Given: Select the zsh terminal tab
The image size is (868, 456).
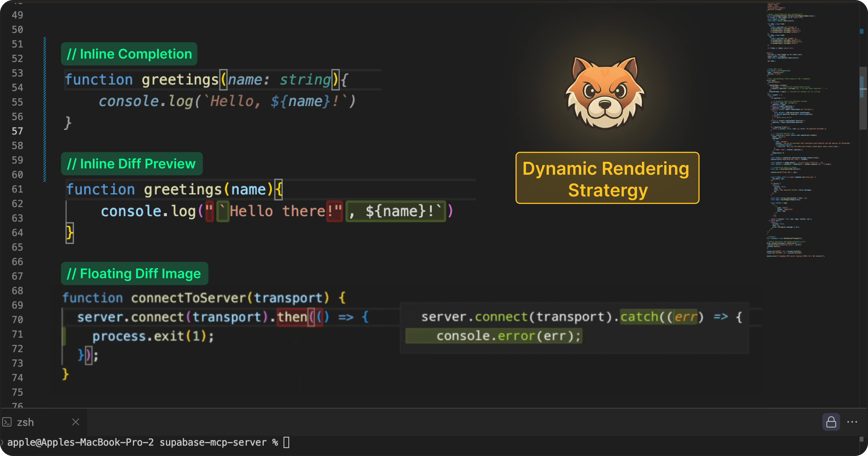Looking at the screenshot, I should coord(43,422).
